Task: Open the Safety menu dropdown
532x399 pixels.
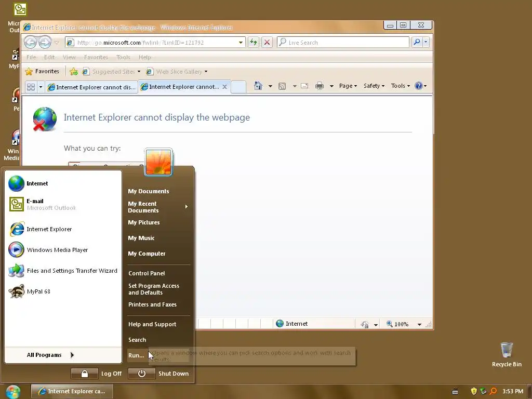Action: coord(374,86)
